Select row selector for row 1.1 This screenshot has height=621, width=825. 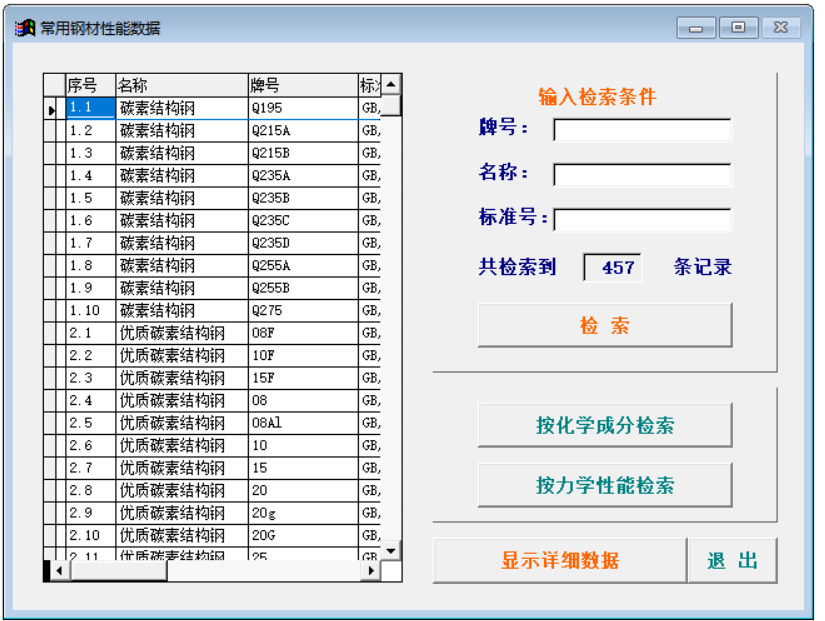[53, 108]
